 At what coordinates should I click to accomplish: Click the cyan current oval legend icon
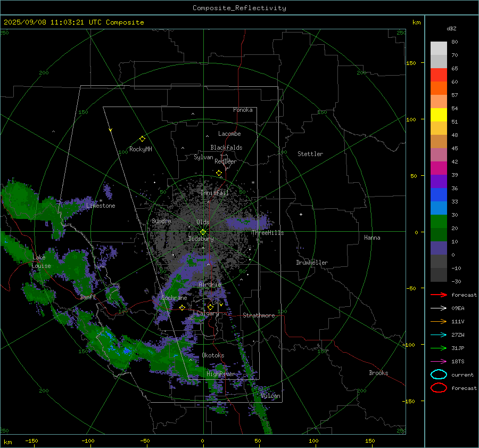tap(439, 374)
